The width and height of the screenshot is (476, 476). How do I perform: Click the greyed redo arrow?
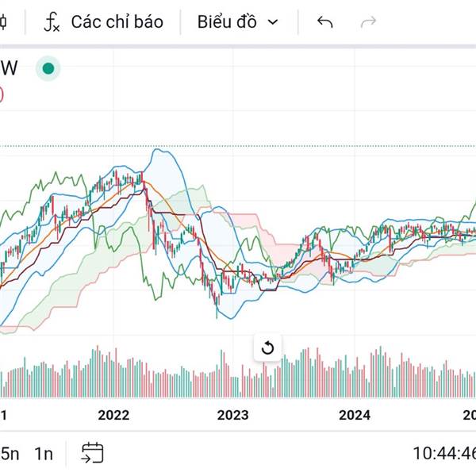coord(368,22)
